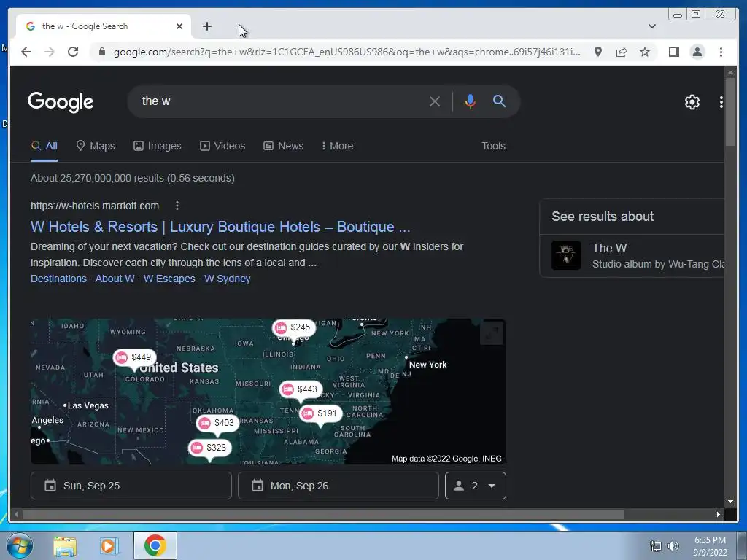
Task: Open a new tab with the plus icon
Action: [x=206, y=26]
